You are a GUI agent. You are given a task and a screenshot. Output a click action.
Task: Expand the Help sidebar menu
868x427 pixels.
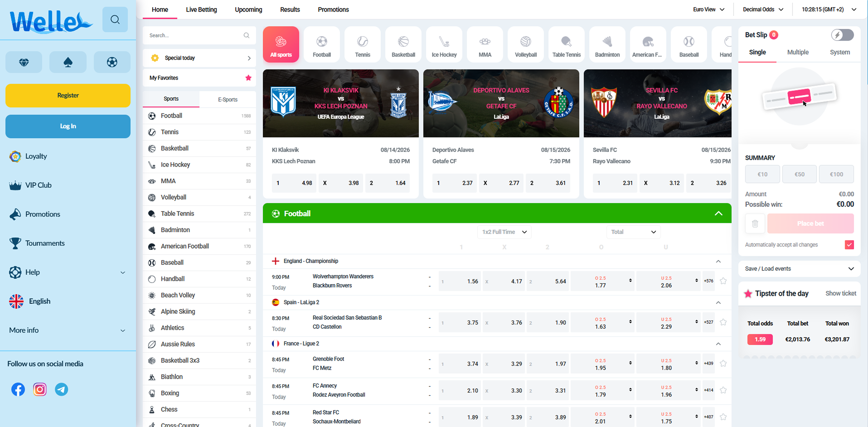coord(67,272)
